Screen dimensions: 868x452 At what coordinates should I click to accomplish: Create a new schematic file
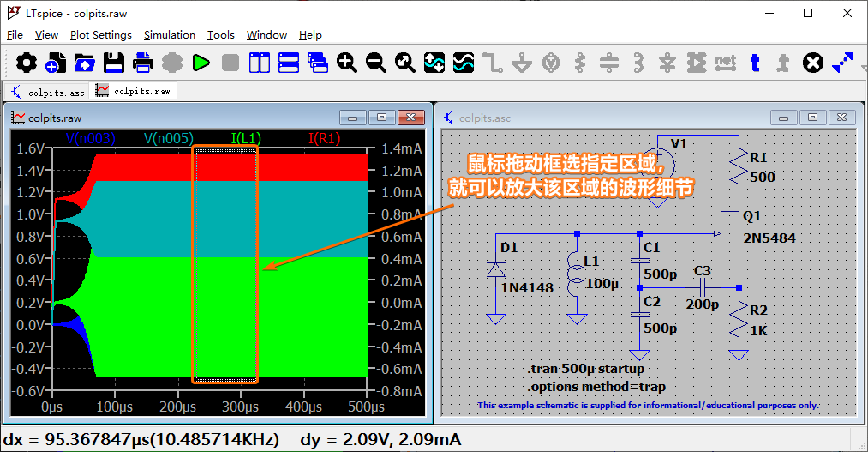coord(56,63)
